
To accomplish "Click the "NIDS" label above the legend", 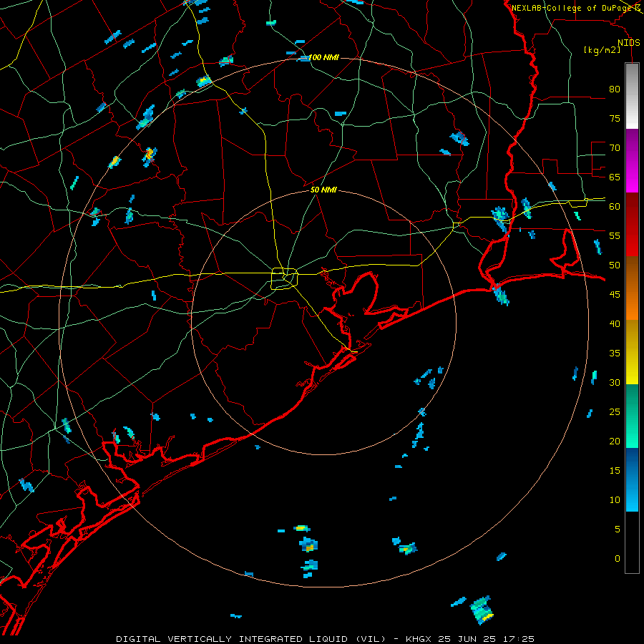I will (x=628, y=43).
